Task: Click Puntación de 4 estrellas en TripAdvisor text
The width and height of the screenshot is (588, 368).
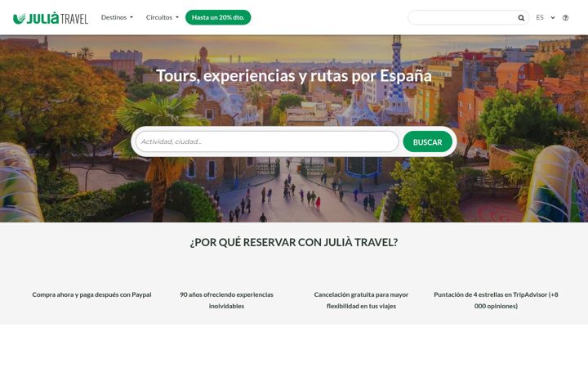Action: [496, 300]
